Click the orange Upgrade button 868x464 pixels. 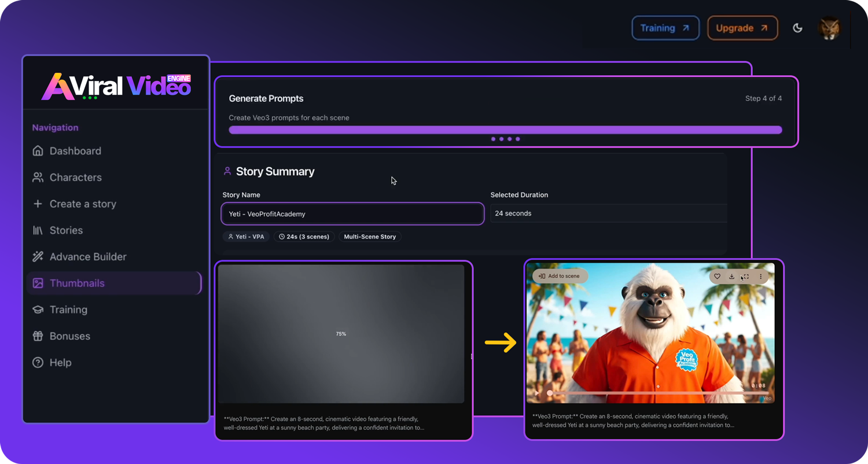tap(742, 28)
